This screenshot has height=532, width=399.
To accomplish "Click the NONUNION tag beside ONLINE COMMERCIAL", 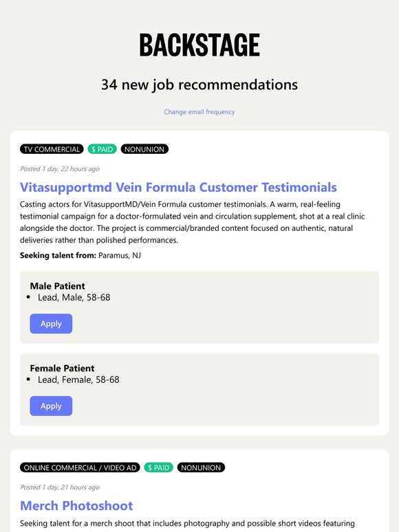I will (x=201, y=467).
